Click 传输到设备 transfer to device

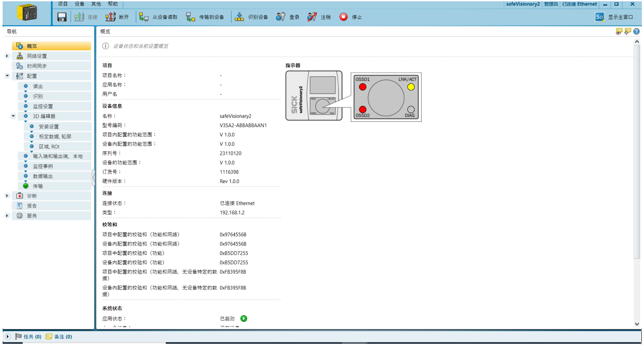tap(205, 17)
